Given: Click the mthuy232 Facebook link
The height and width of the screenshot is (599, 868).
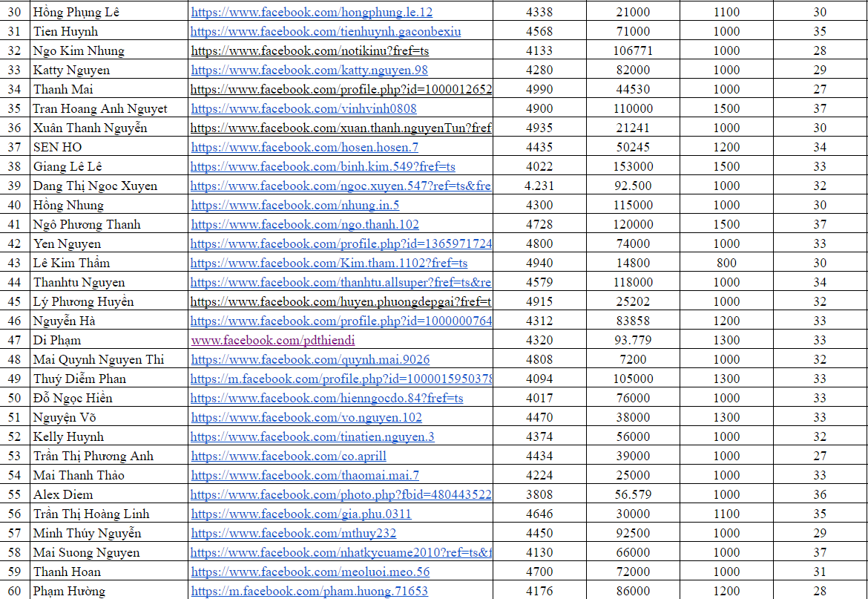Looking at the screenshot, I should tap(294, 534).
